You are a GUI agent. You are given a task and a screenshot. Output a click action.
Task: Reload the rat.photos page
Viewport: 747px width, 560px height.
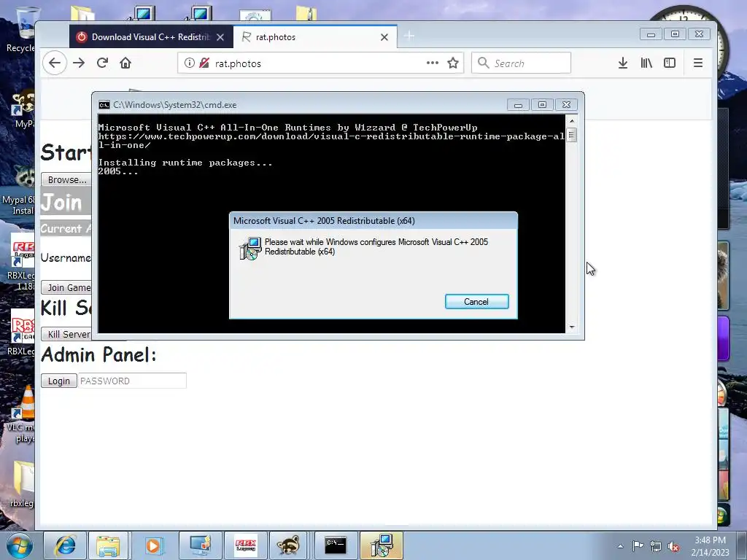click(x=102, y=63)
